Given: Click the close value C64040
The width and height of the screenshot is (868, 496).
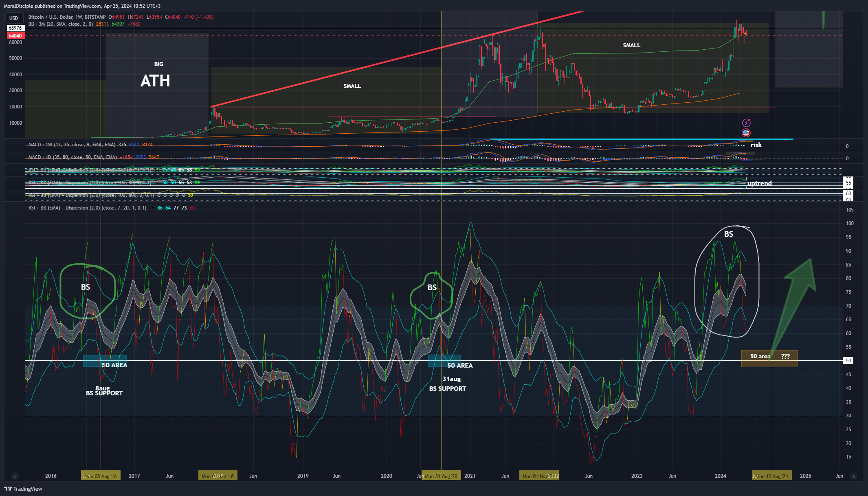Looking at the screenshot, I should pos(173,17).
